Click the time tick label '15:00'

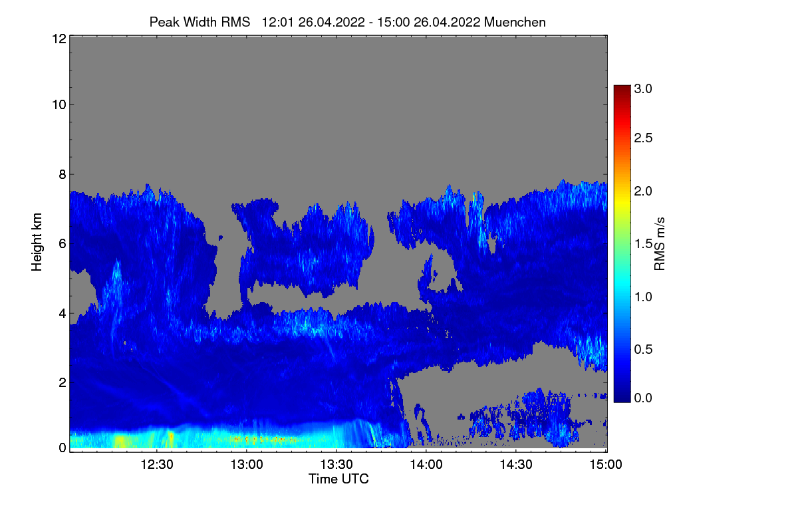[606, 465]
